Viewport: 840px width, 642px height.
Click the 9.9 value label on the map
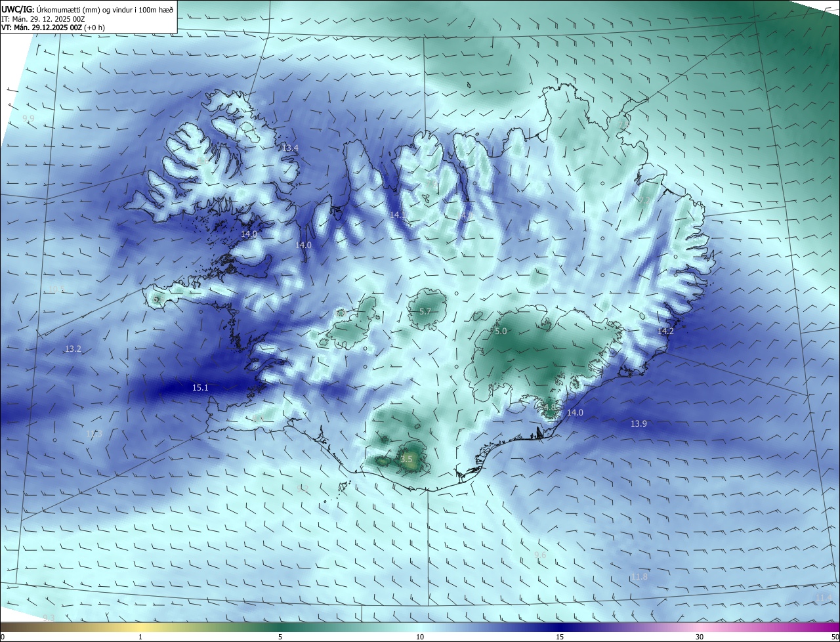(x=28, y=119)
